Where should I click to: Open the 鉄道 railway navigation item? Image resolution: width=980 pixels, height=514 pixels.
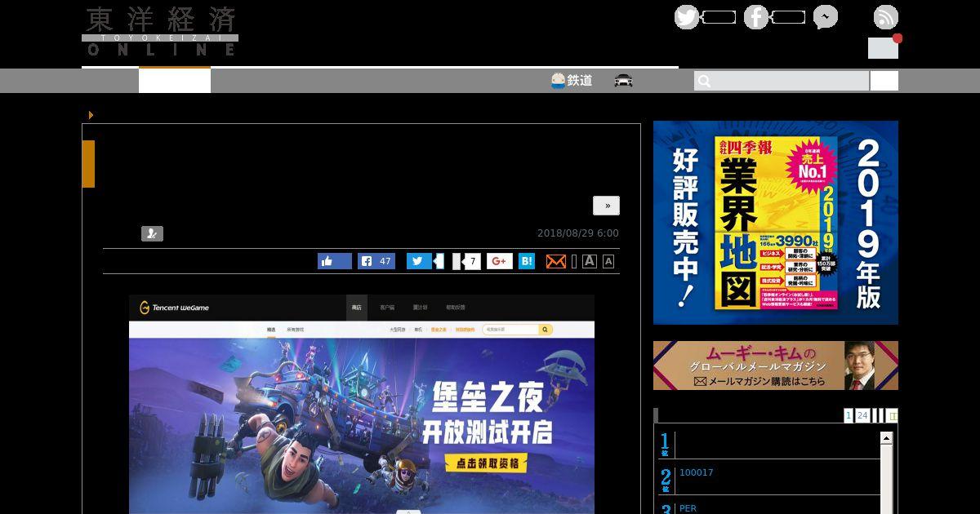tap(572, 81)
